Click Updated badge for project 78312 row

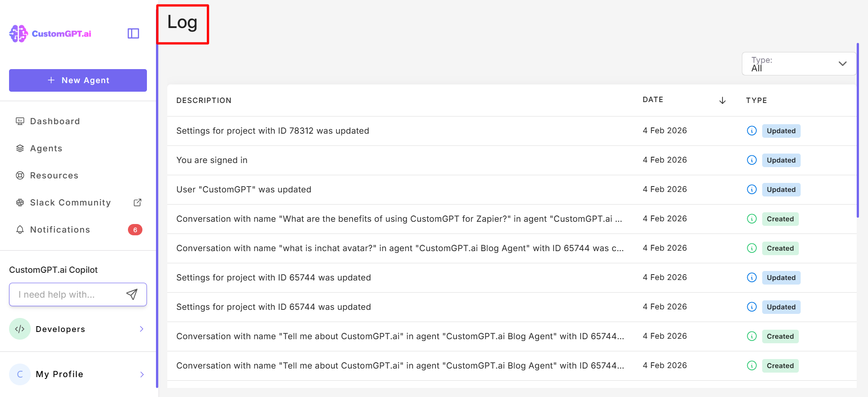click(x=781, y=131)
